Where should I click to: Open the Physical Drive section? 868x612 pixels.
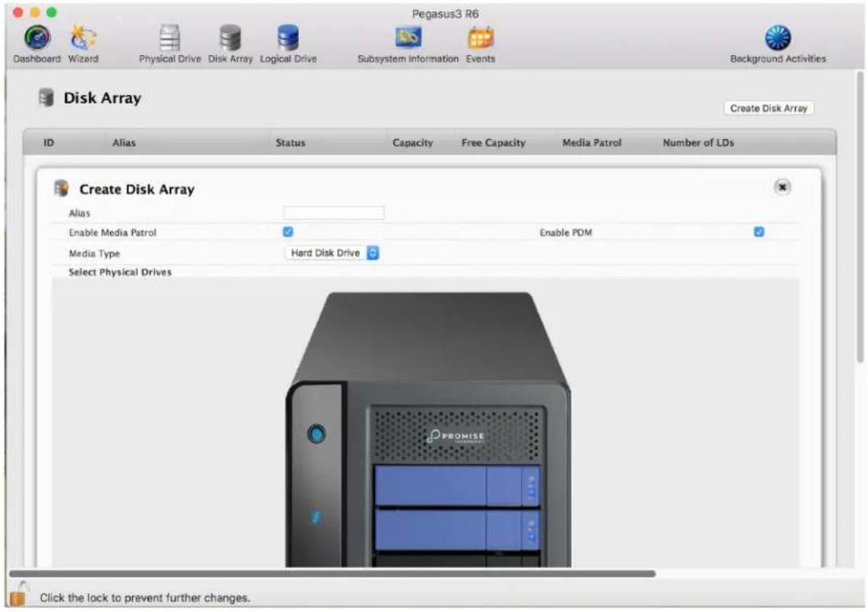pos(169,44)
